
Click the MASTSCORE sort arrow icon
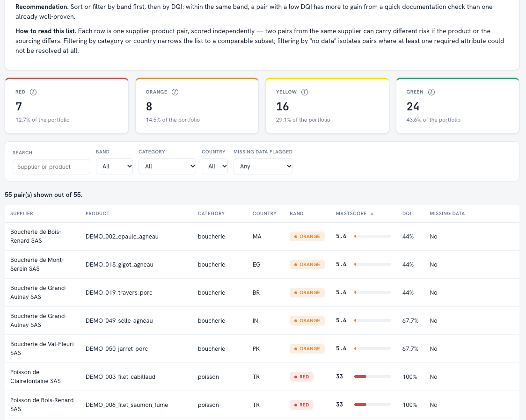(372, 214)
